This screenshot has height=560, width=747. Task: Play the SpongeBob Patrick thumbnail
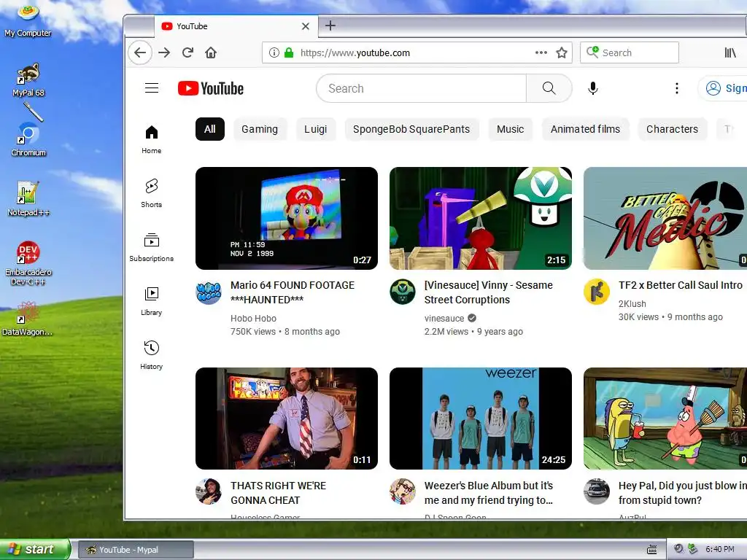click(x=665, y=418)
